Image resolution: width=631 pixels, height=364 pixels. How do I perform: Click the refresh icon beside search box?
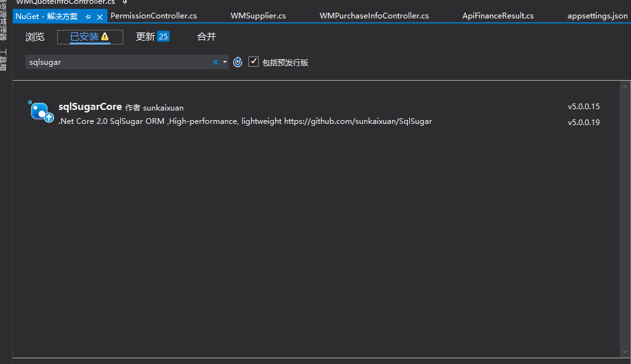click(238, 62)
